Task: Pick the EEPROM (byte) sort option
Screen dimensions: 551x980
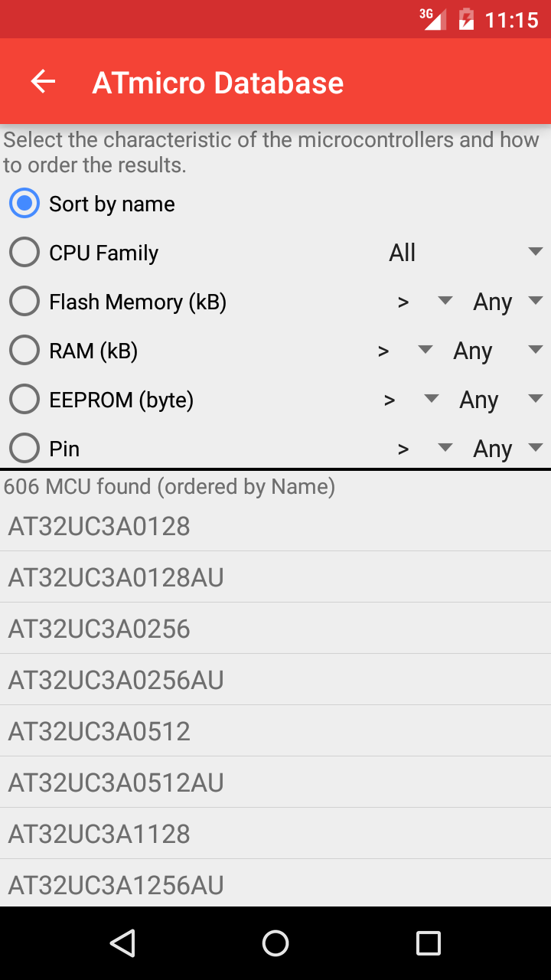Action: point(24,400)
